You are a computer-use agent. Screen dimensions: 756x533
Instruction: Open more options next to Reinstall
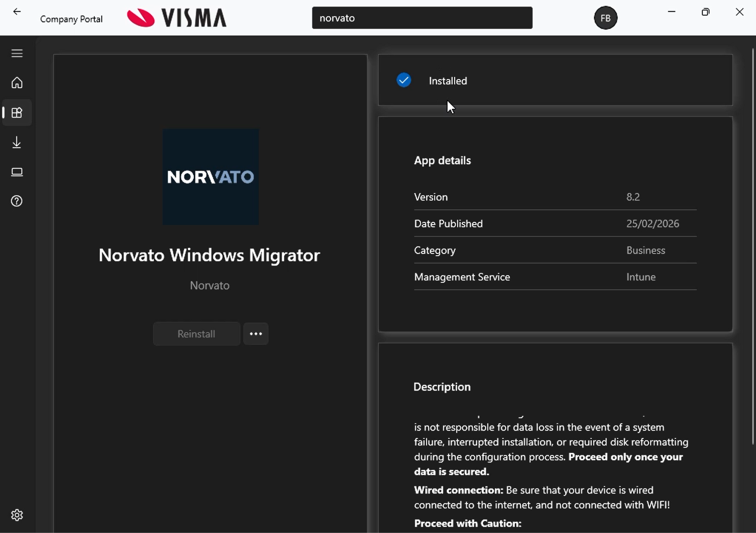pos(256,333)
